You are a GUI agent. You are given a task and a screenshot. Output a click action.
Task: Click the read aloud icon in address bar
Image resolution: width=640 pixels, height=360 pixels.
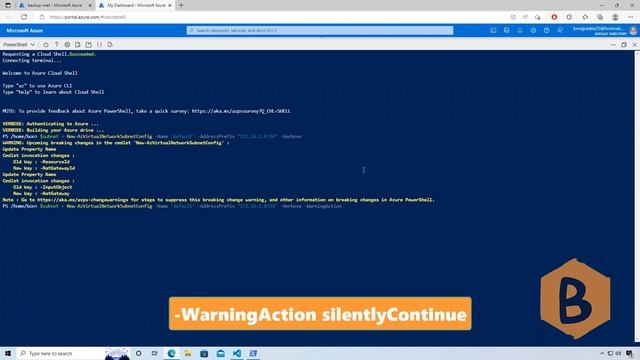tap(525, 17)
